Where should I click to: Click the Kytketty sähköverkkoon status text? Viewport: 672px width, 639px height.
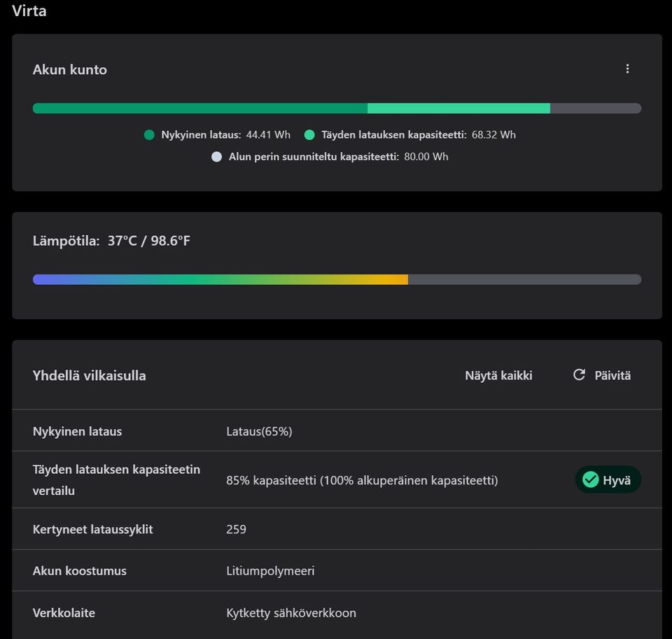291,613
